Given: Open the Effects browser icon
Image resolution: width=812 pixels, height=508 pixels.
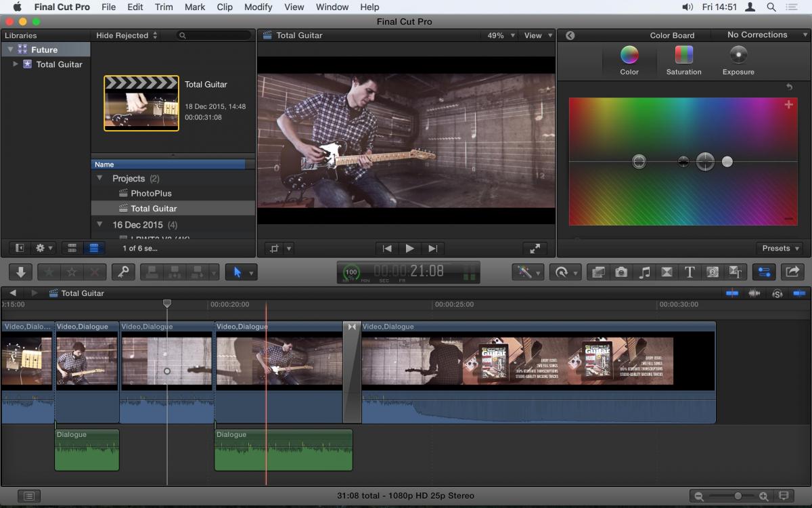Looking at the screenshot, I should pyautogui.click(x=598, y=272).
